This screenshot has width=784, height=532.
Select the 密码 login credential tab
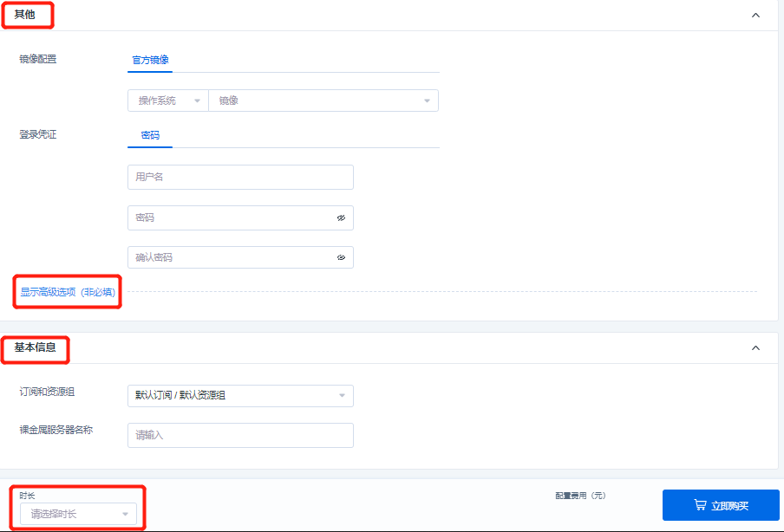[x=150, y=136]
